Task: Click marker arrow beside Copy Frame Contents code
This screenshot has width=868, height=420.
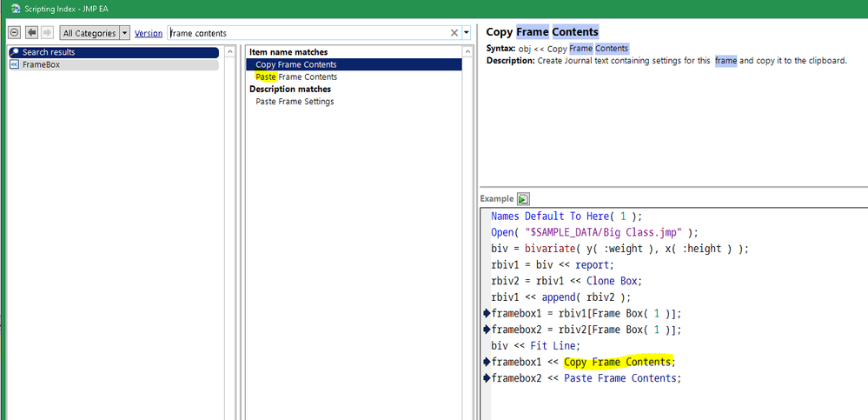Action: 487,363
